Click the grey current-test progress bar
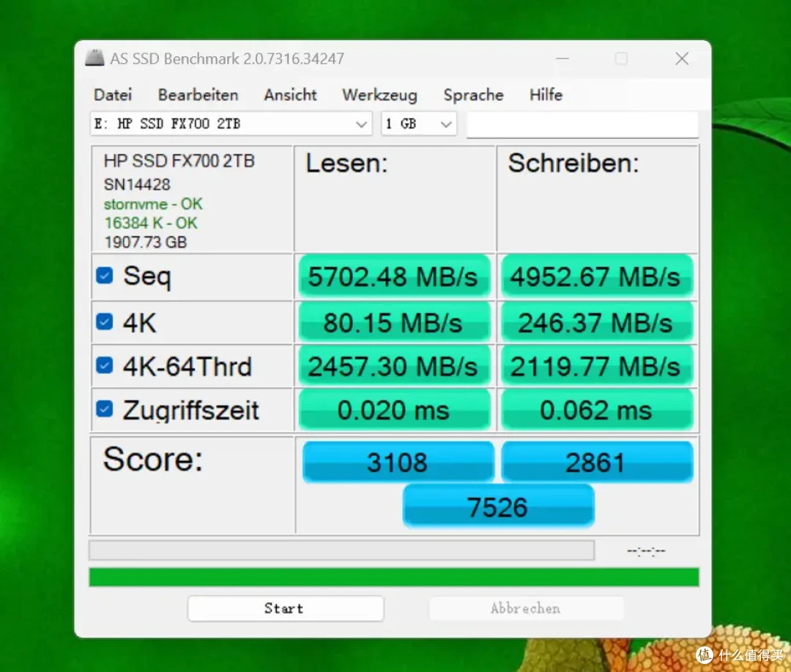Viewport: 791px width, 672px height. [341, 550]
